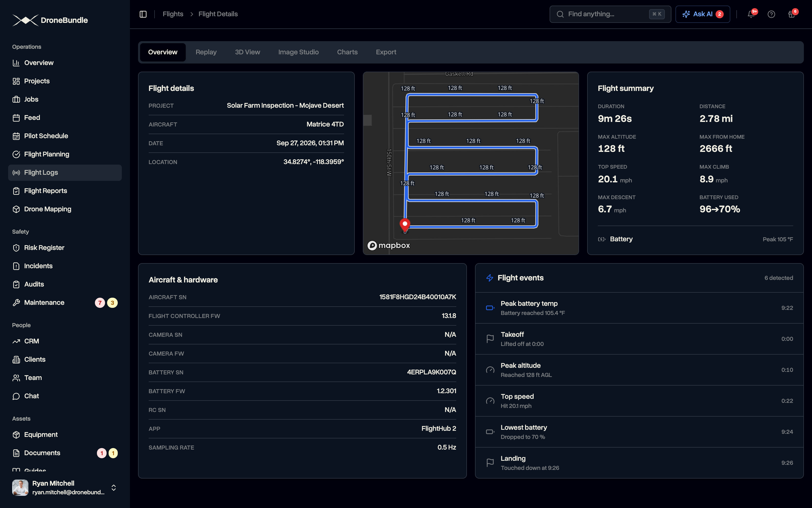Screen dimensions: 812x508
Task: Open the notifications bell
Action: [751, 14]
